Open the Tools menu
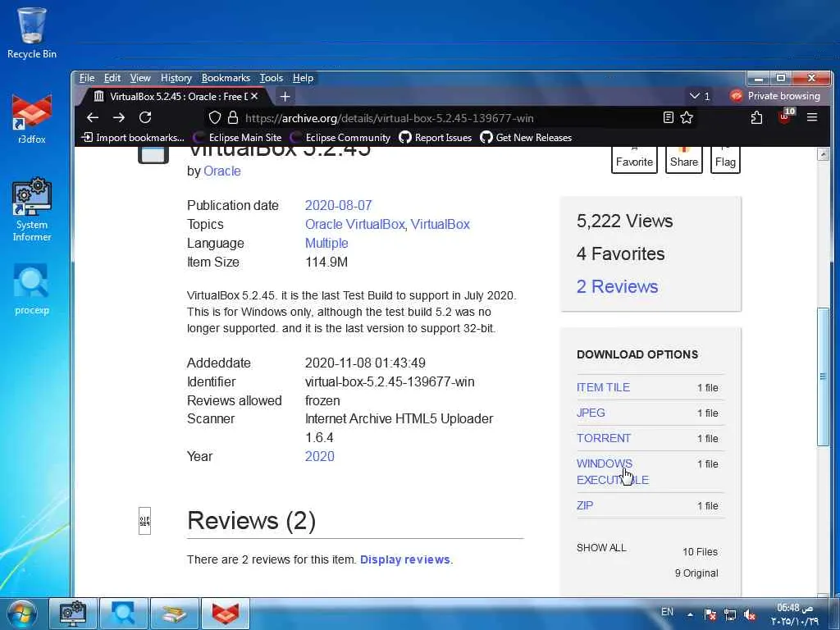Screen dimensions: 840x630 [271, 78]
